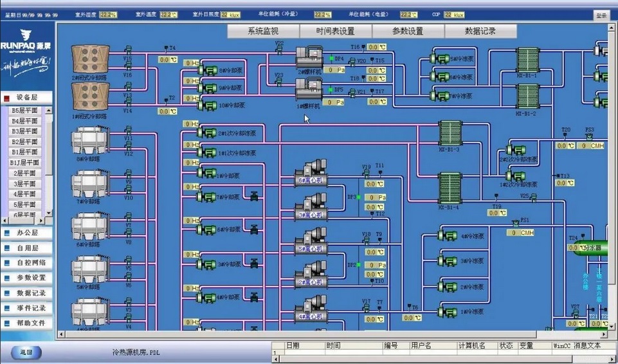Expand the 办公层 sidebar section
Image resolution: width=618 pixels, height=364 pixels.
pyautogui.click(x=27, y=233)
